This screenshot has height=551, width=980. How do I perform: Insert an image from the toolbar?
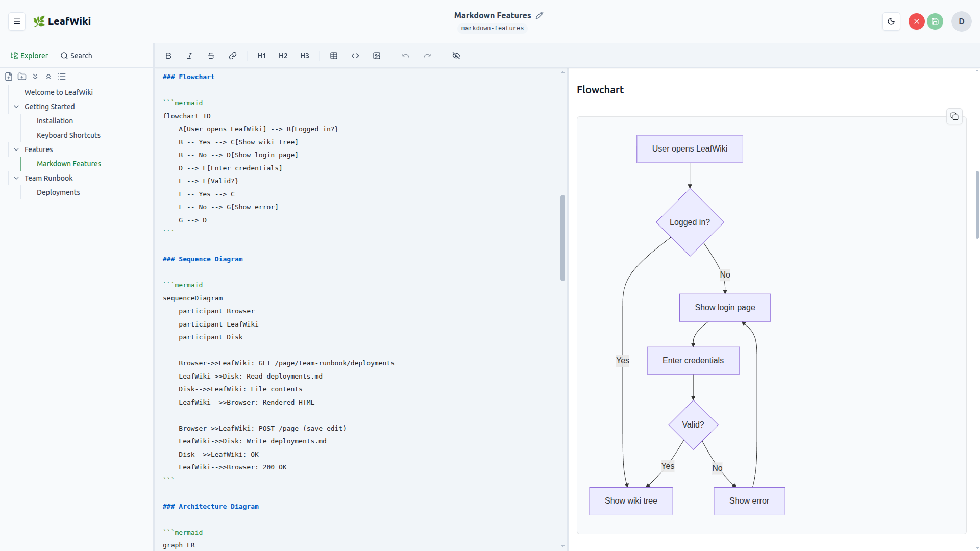[377, 56]
